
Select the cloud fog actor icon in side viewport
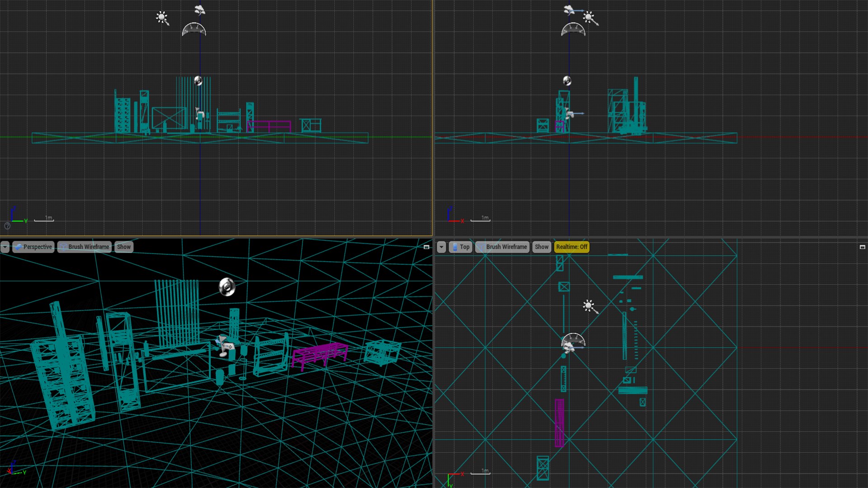click(x=200, y=9)
